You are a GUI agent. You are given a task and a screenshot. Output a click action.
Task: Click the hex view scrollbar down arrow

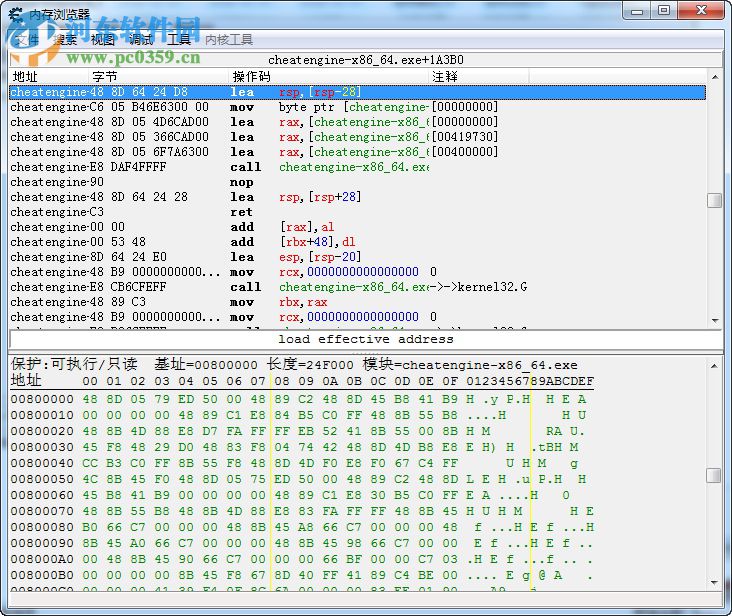[x=714, y=582]
